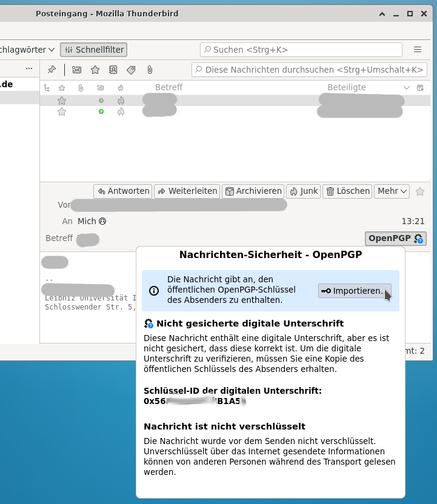Mark second message read via green dot
Screen dimensions: 437x504
[101, 111]
